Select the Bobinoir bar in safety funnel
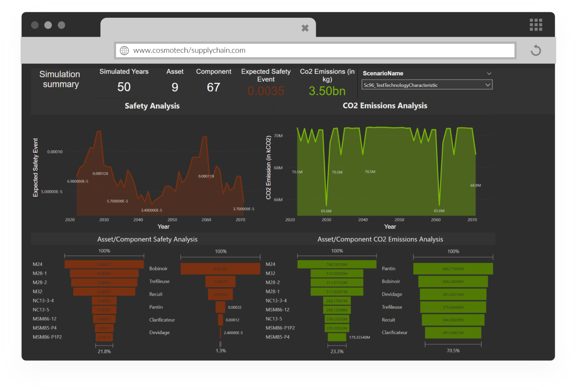The width and height of the screenshot is (577, 392). coord(220,269)
